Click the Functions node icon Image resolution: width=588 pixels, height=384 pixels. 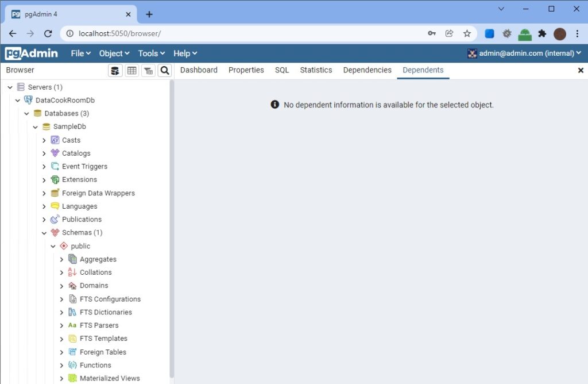coord(72,365)
